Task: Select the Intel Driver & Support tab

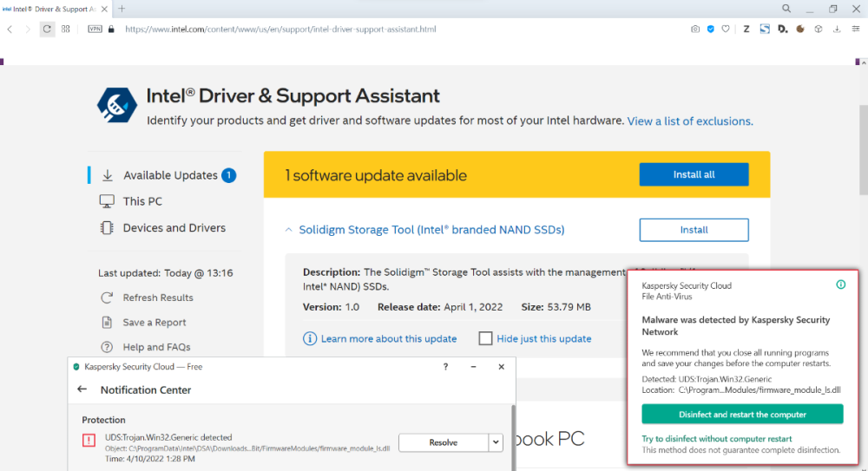Action: coord(56,9)
